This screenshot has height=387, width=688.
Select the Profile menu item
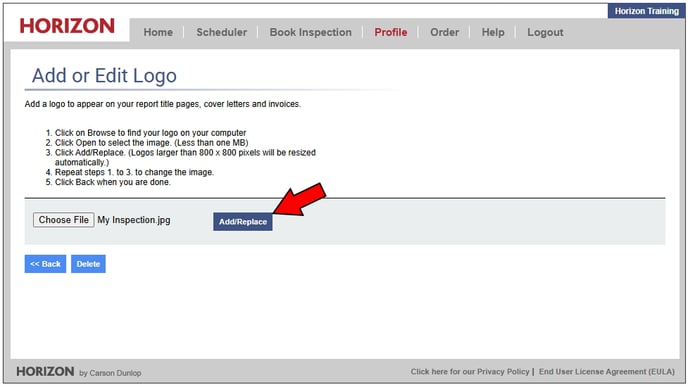point(391,32)
